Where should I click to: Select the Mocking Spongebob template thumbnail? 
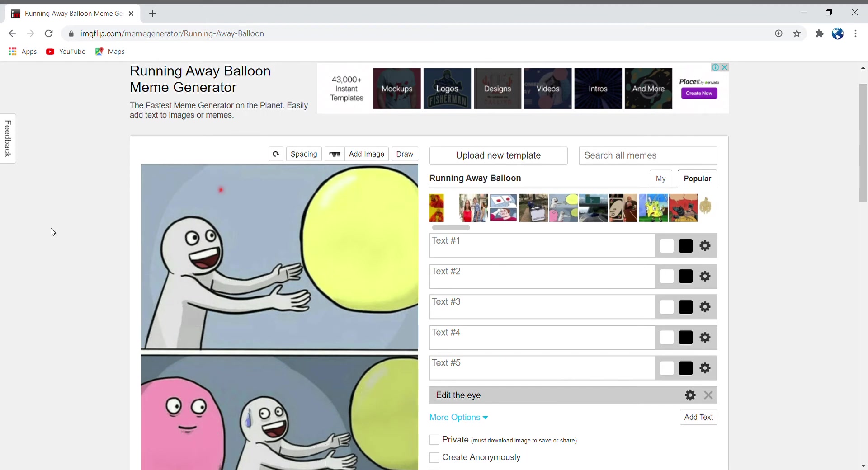(x=653, y=208)
